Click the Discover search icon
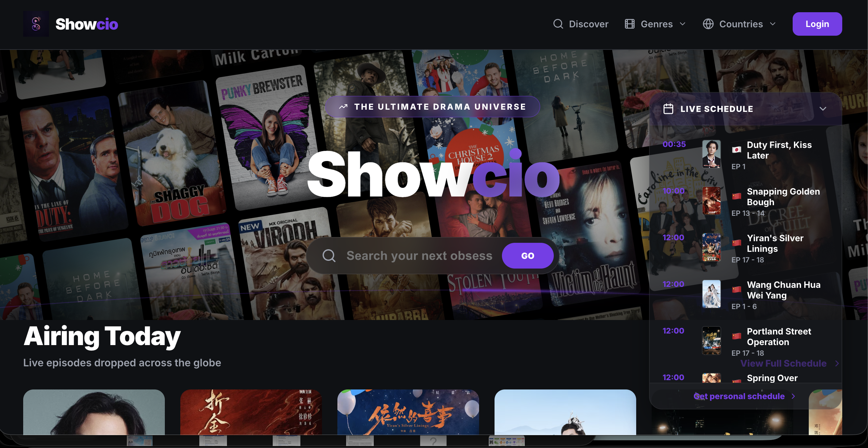The width and height of the screenshot is (868, 448). pyautogui.click(x=558, y=24)
